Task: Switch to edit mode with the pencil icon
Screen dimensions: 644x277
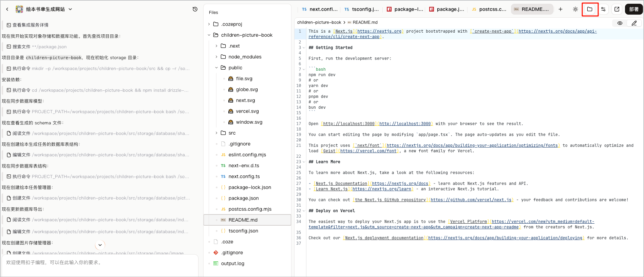Action: click(x=634, y=23)
